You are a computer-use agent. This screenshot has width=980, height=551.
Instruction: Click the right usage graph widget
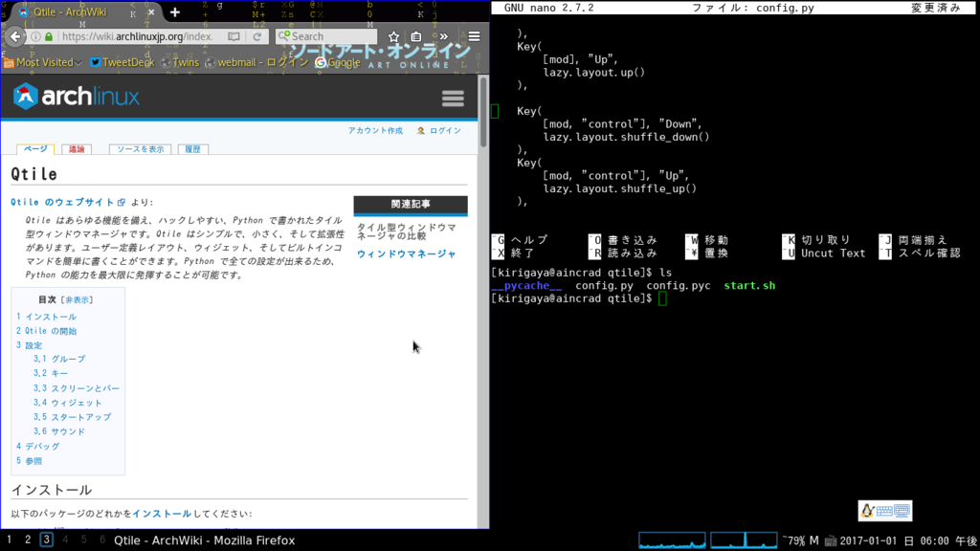(744, 540)
